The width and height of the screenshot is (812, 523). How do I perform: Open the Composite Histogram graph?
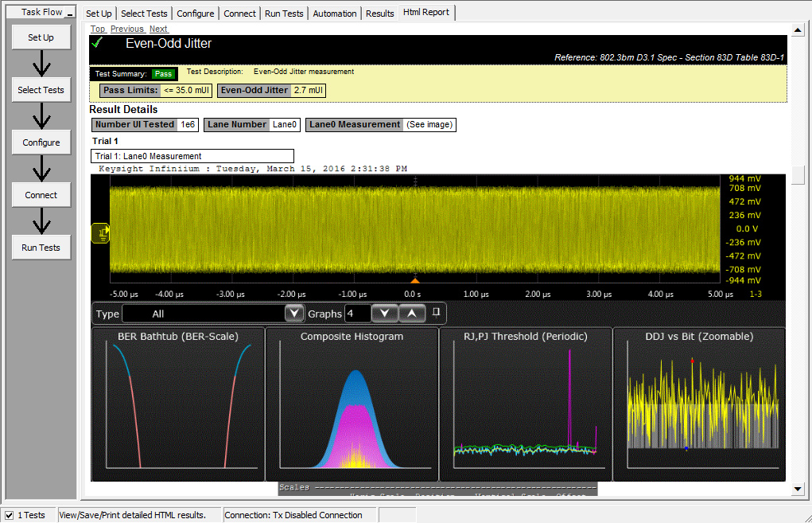(x=352, y=404)
